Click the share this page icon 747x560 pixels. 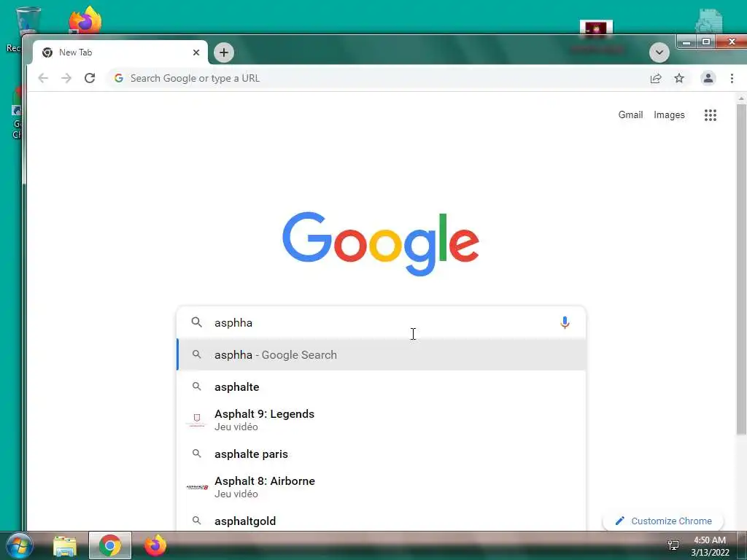pyautogui.click(x=656, y=78)
